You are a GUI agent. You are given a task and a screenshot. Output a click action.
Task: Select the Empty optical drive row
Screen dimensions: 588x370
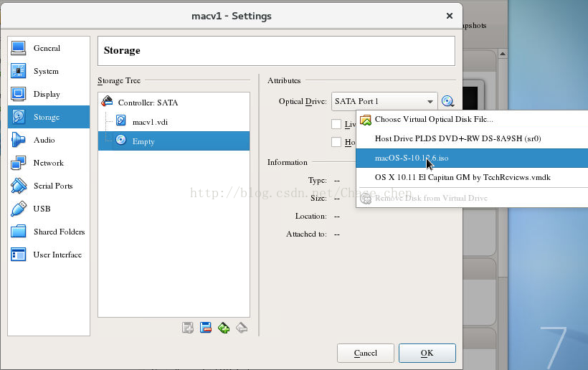174,141
